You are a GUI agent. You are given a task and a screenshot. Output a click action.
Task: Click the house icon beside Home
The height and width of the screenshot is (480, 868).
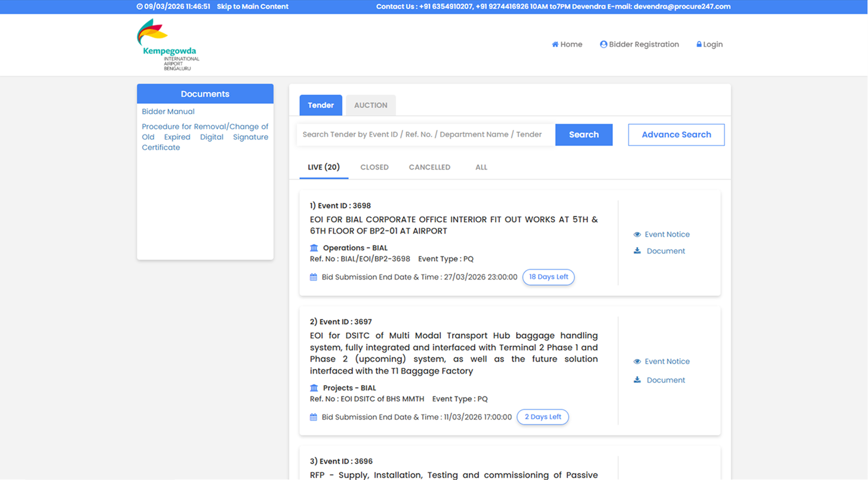pos(555,45)
